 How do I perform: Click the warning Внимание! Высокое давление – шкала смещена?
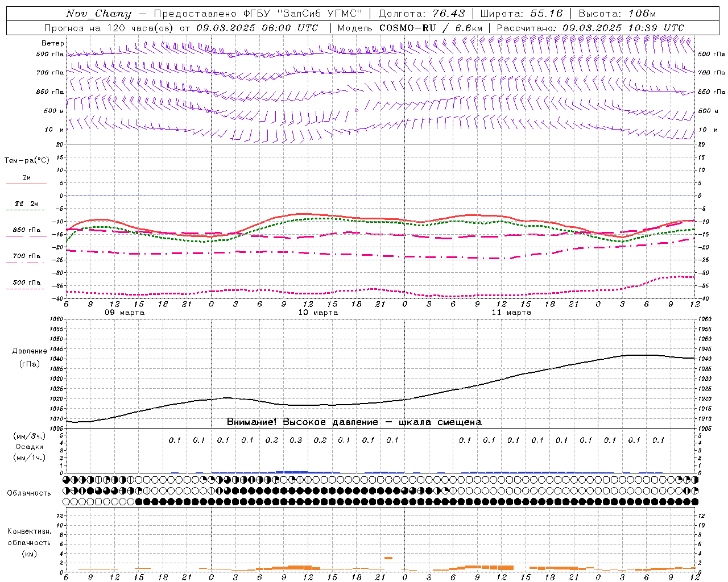354,422
